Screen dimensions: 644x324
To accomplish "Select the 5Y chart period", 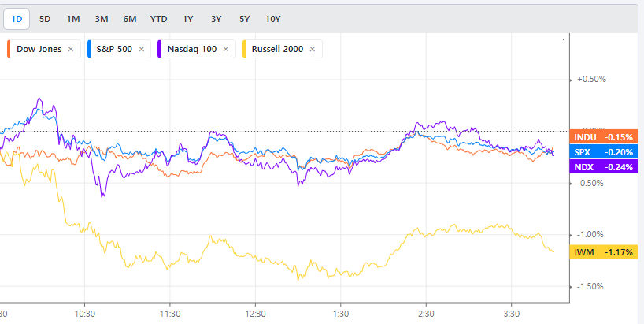I will [243, 18].
